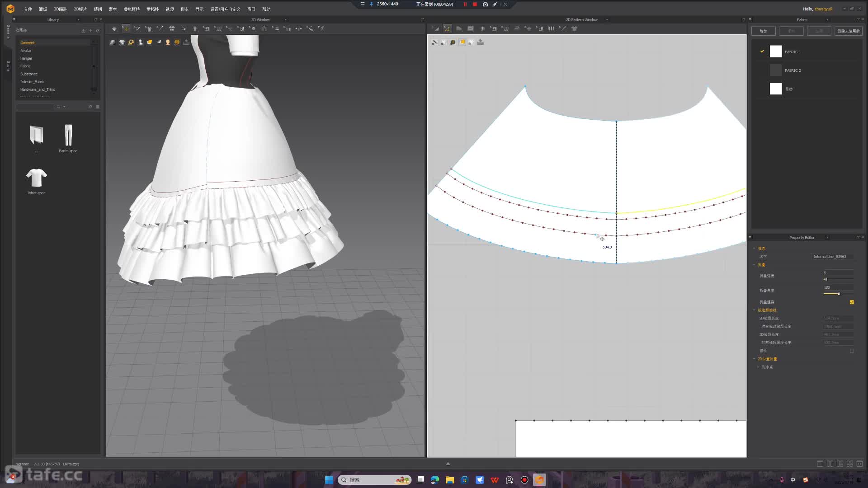Open the 虚拟模特 menu
The image size is (868, 488).
[132, 9]
